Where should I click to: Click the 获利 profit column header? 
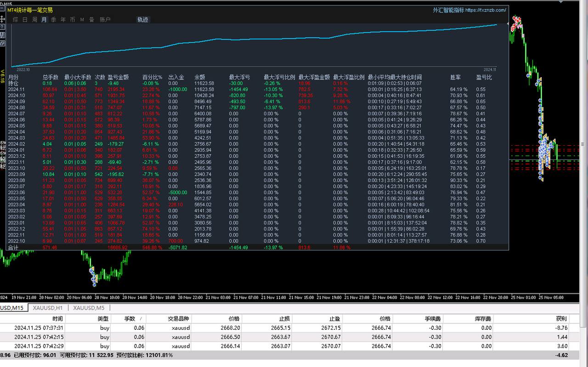tap(561, 319)
